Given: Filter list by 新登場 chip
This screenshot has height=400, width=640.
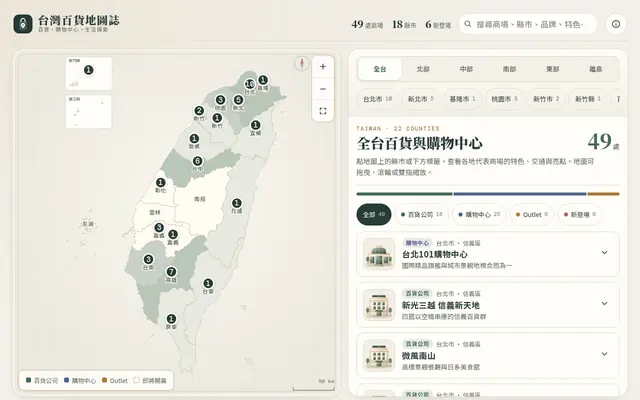Looking at the screenshot, I should [580, 214].
